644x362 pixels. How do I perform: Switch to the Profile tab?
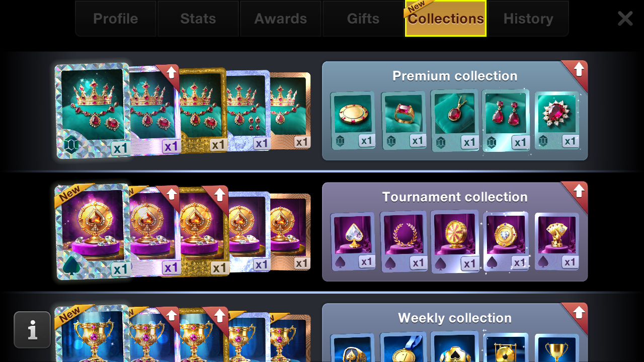click(x=116, y=19)
